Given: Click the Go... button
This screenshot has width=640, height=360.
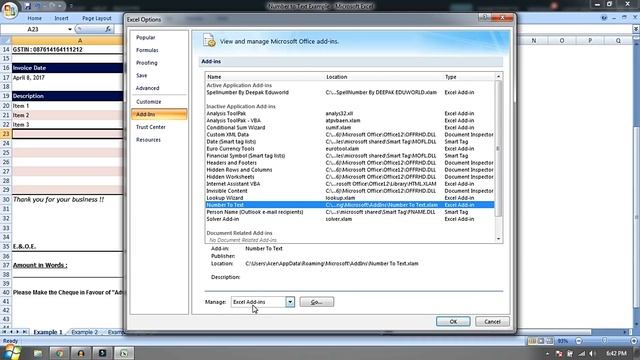Looking at the screenshot, I should (x=316, y=302).
